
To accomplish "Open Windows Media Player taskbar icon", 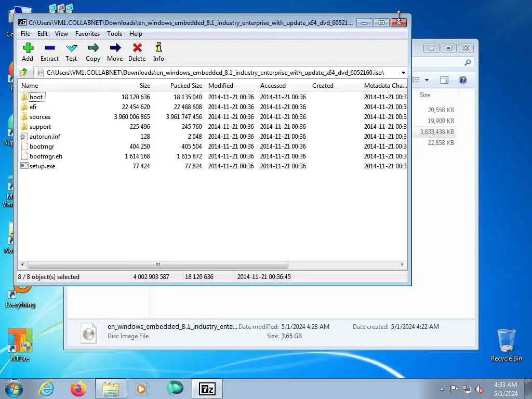I will [x=142, y=389].
